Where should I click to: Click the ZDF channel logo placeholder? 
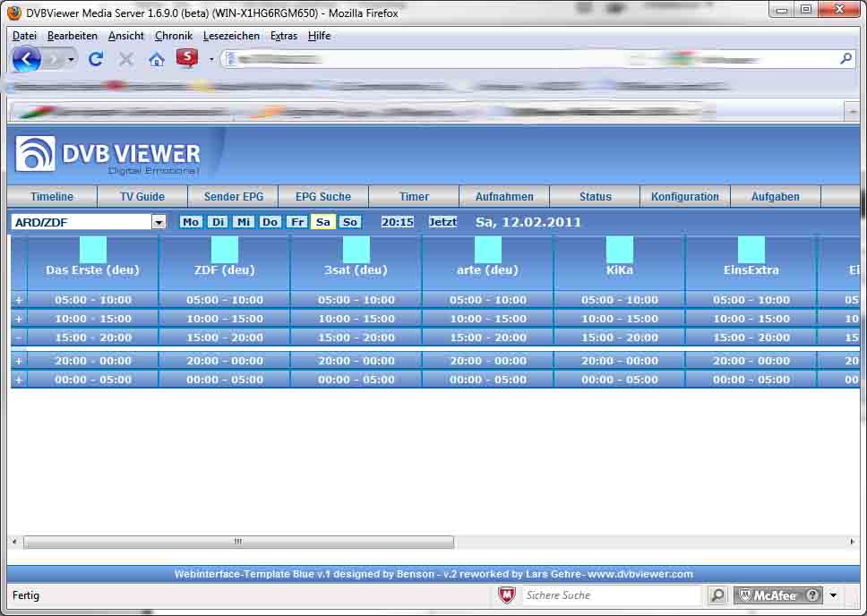point(225,250)
